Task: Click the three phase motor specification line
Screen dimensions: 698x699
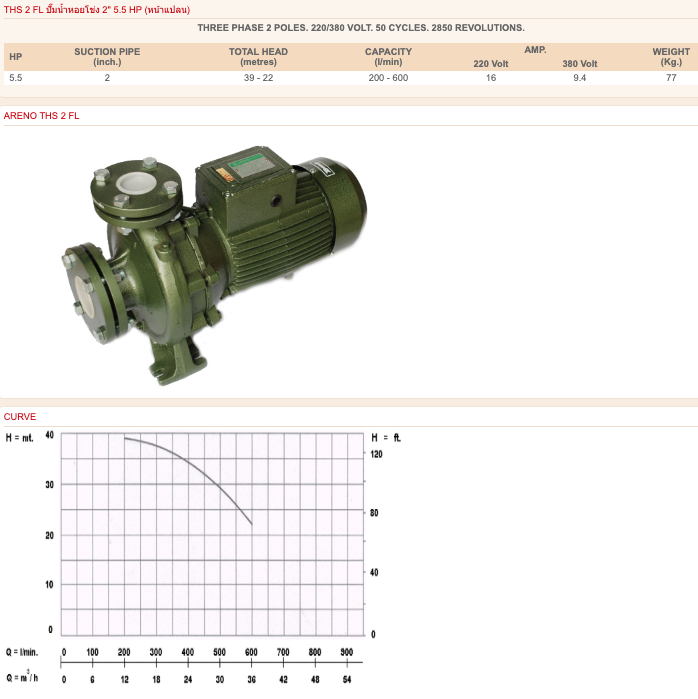Action: tap(361, 28)
